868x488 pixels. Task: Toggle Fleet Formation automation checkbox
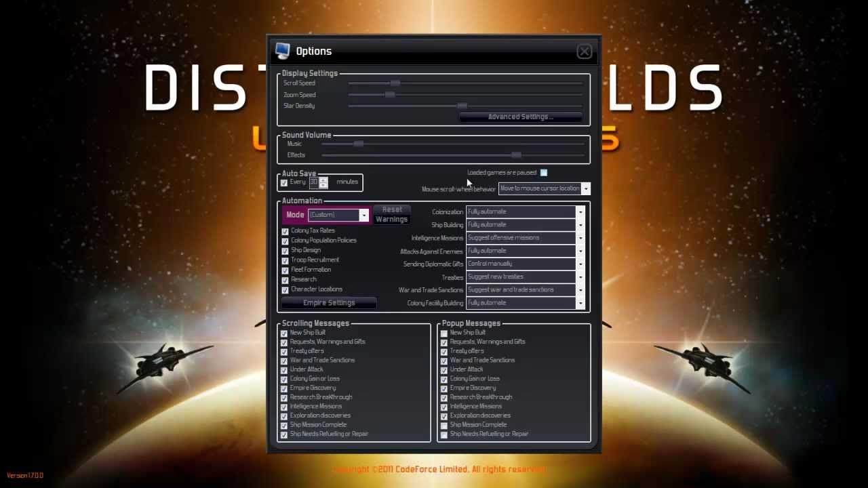(285, 270)
